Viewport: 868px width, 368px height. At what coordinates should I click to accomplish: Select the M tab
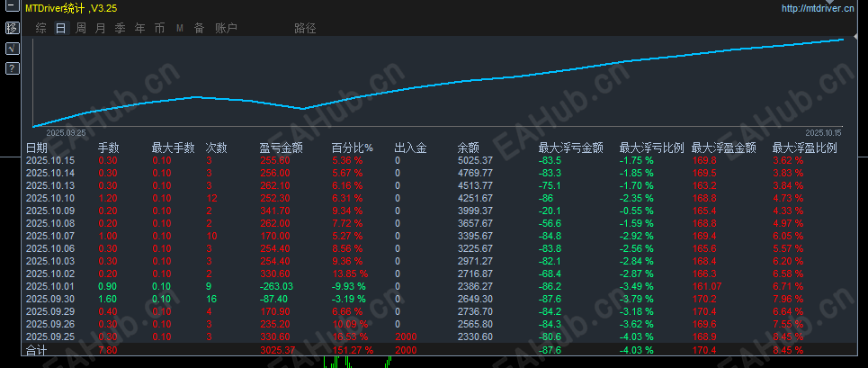coord(180,28)
